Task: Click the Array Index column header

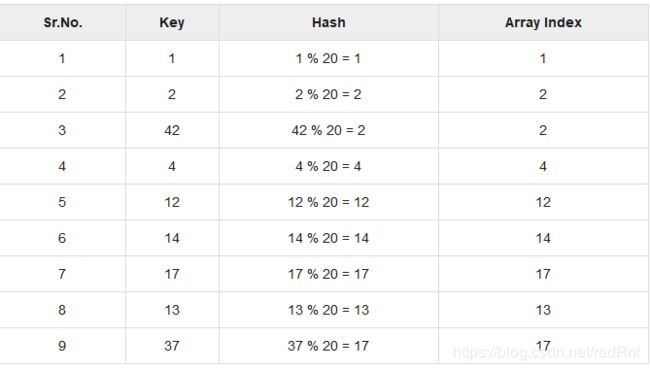Action: click(543, 22)
